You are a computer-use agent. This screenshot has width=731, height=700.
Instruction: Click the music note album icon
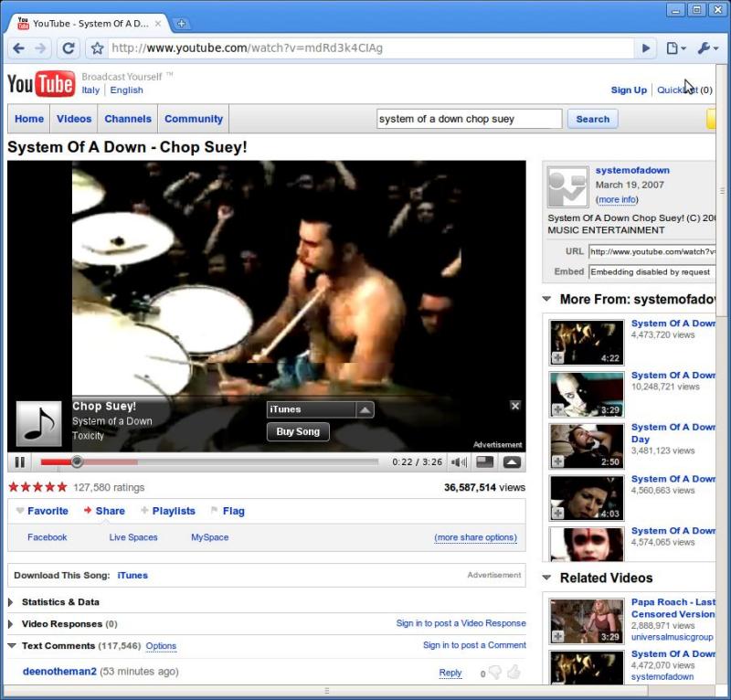[38, 423]
